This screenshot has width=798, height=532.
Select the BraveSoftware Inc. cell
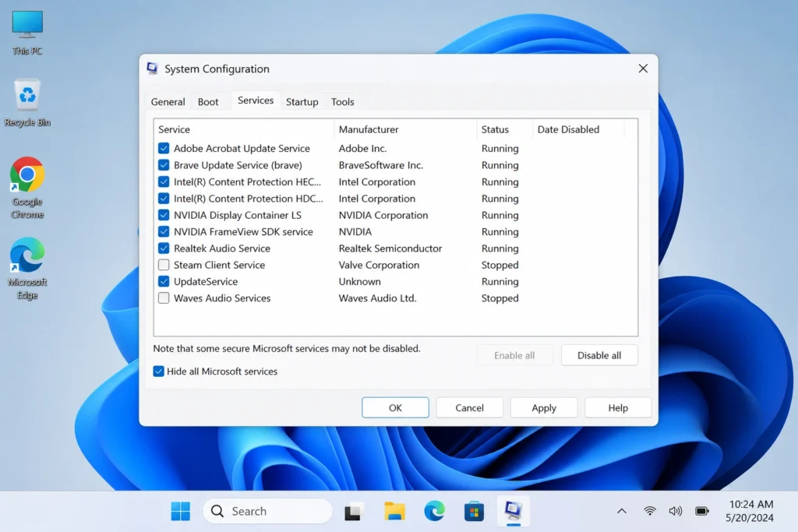[380, 165]
